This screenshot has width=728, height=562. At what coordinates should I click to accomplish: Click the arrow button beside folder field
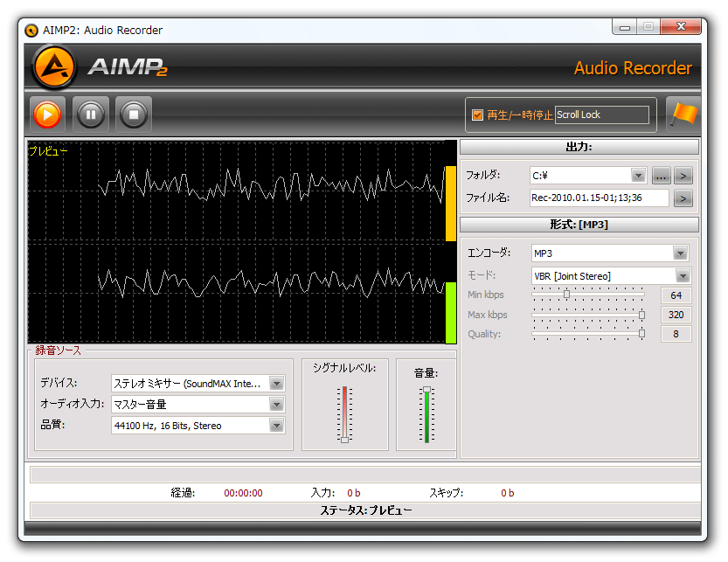pyautogui.click(x=683, y=176)
